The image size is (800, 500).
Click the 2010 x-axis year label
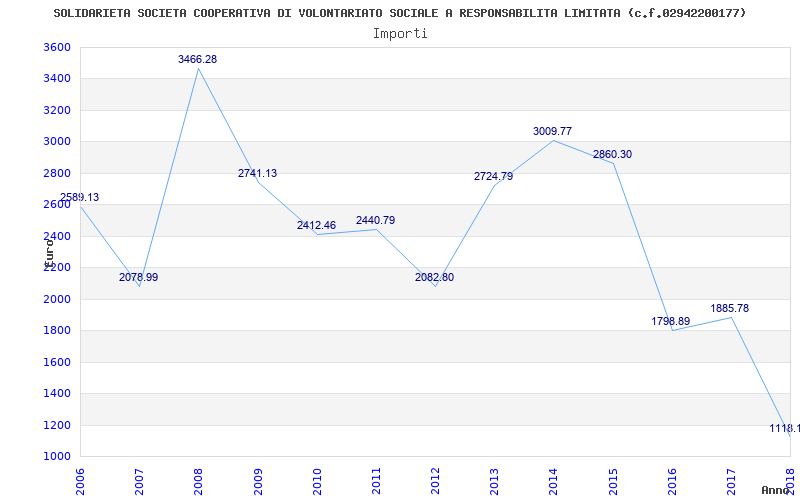[317, 481]
